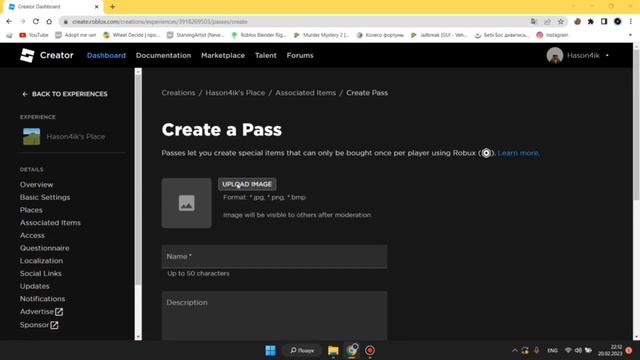This screenshot has height=360, width=640.
Task: Open Notifications in the sidebar
Action: pos(42,299)
